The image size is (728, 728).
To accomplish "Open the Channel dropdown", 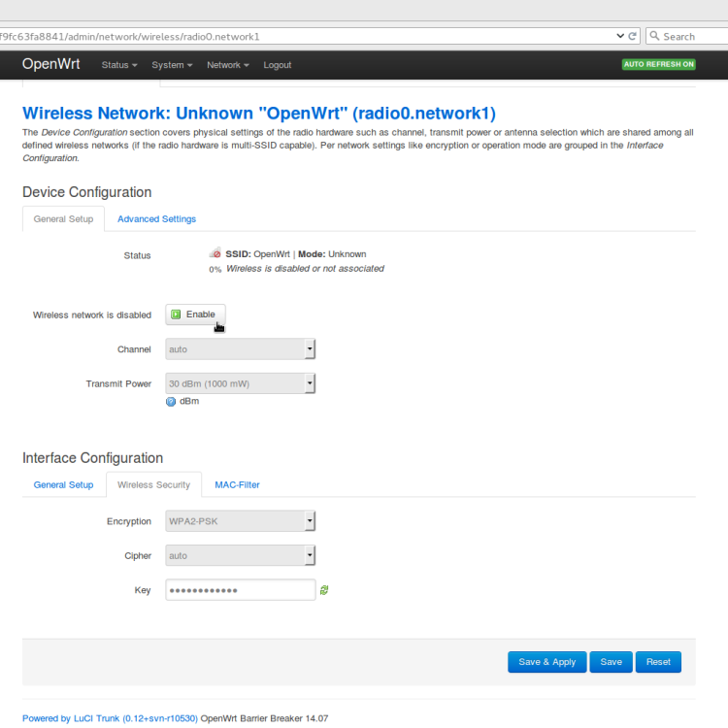I will pos(240,349).
